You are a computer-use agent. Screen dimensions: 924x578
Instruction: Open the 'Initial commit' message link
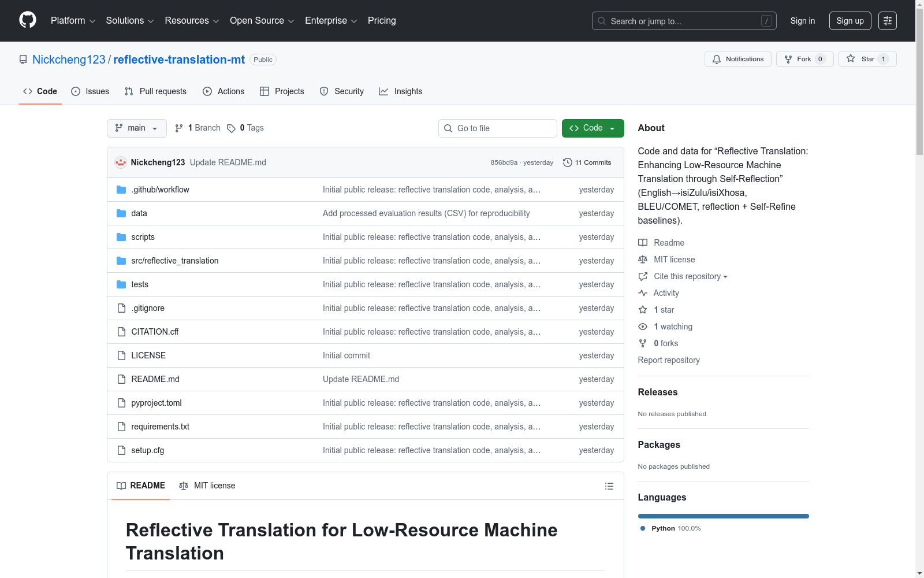point(346,355)
